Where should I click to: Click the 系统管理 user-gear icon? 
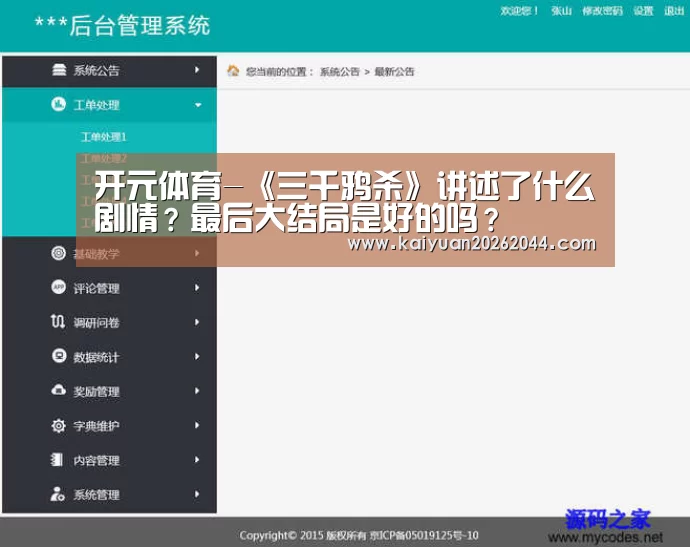[x=58, y=494]
